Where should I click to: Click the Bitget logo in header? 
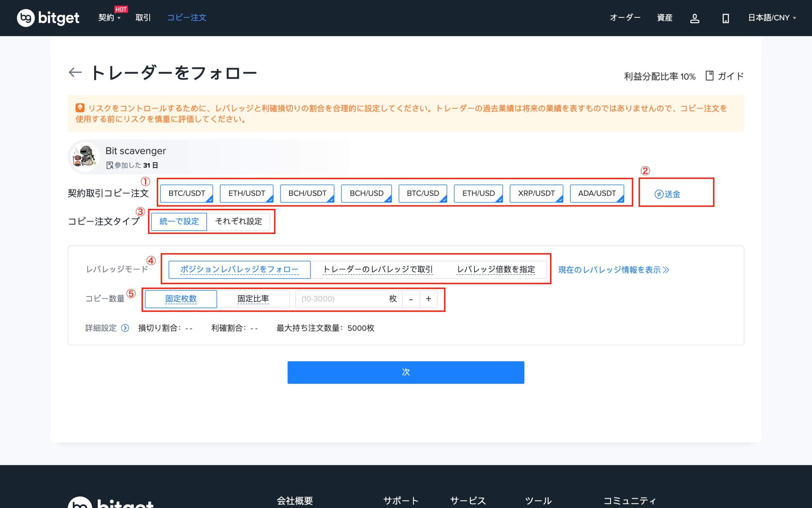coord(48,17)
